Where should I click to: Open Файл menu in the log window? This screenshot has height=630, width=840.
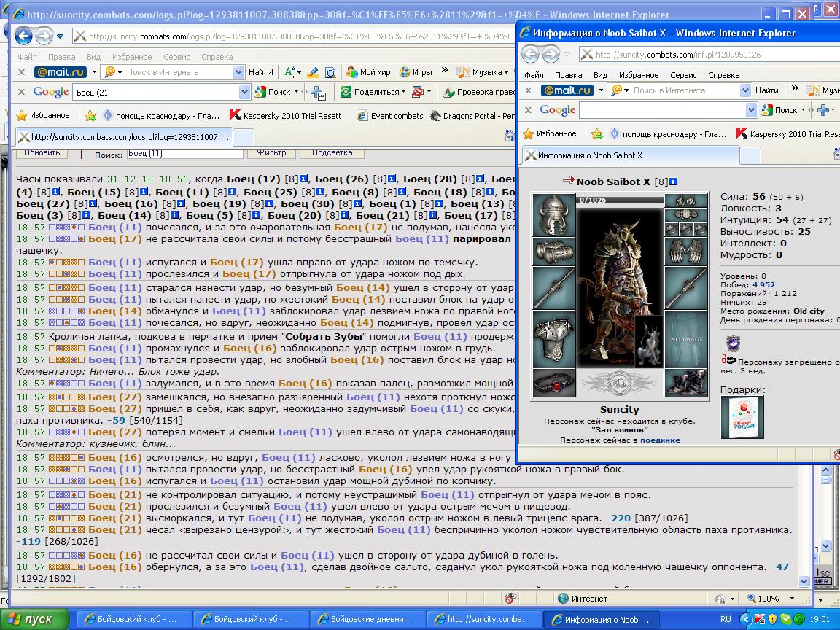click(x=27, y=57)
